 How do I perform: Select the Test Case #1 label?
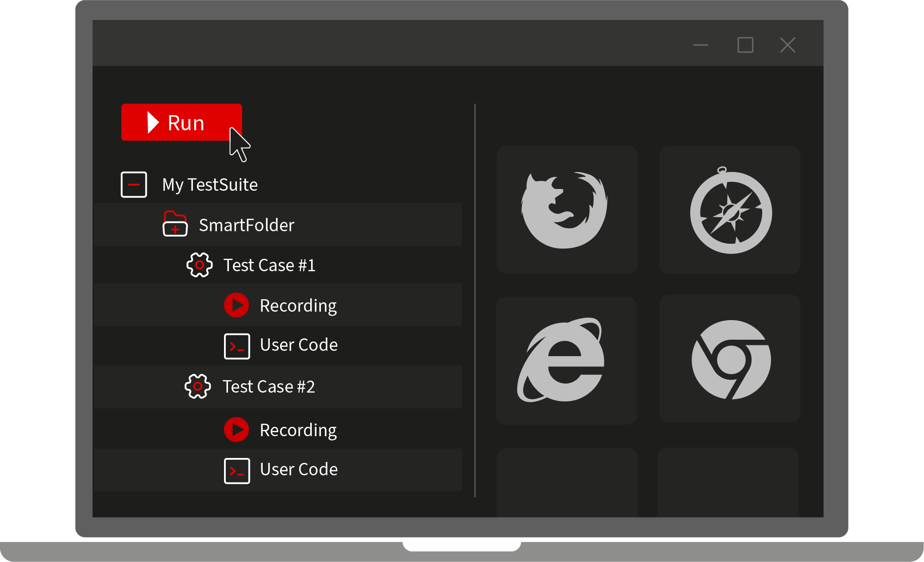click(x=269, y=265)
